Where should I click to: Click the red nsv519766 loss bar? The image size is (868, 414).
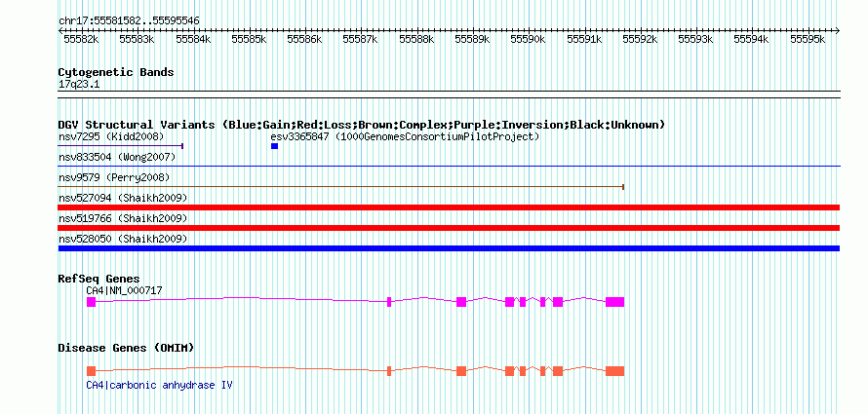[x=449, y=228]
